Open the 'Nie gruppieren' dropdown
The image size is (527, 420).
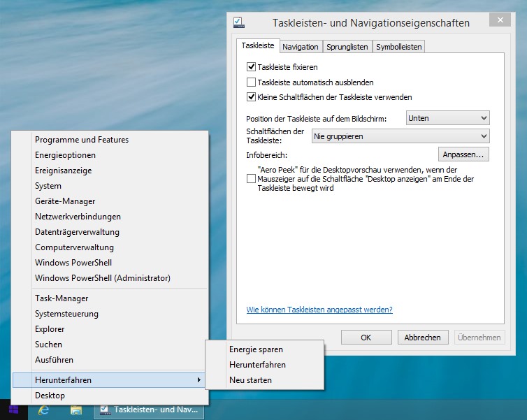click(400, 136)
